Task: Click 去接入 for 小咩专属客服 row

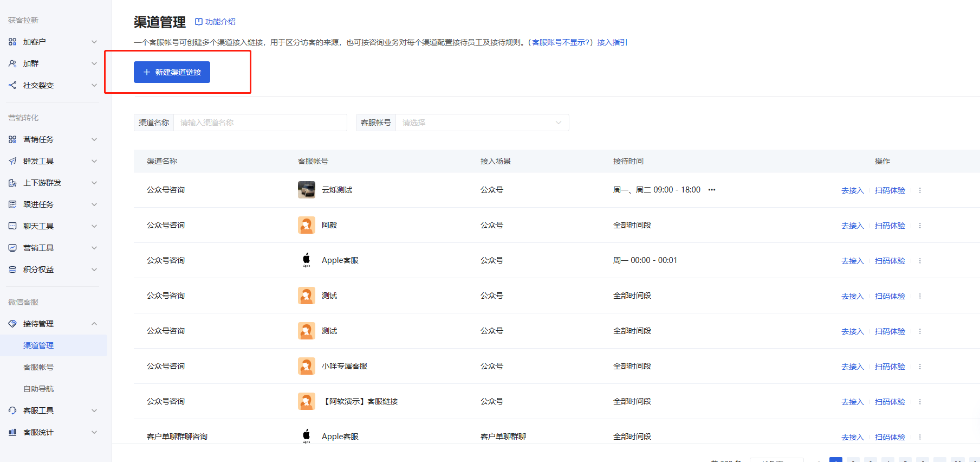Action: 853,367
